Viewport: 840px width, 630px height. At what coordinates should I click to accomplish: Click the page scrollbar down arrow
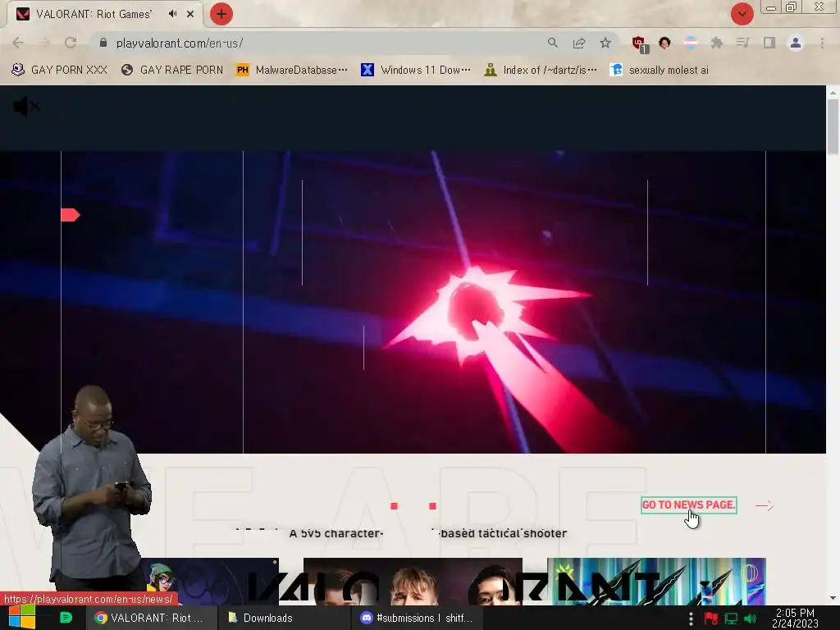[833, 598]
